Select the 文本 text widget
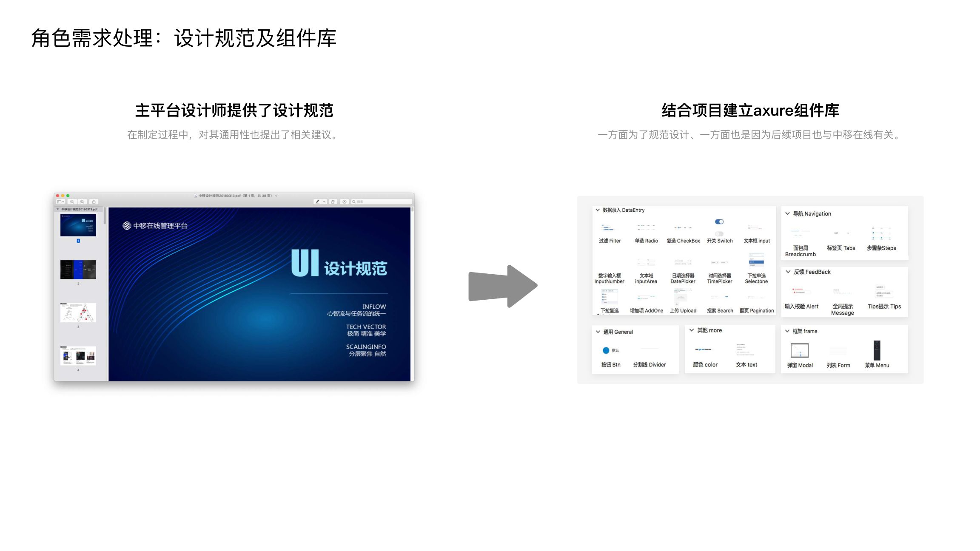Image resolution: width=980 pixels, height=551 pixels. tap(746, 356)
